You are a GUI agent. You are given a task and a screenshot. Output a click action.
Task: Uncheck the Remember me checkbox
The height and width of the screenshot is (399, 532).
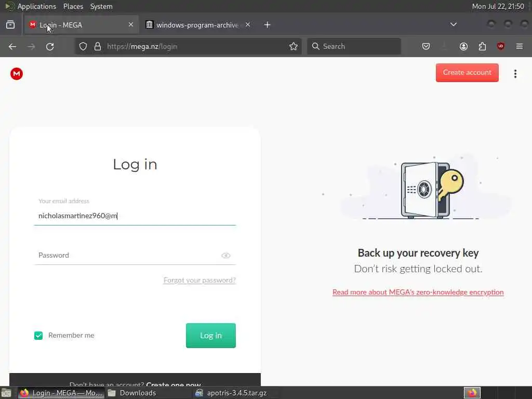click(x=38, y=336)
